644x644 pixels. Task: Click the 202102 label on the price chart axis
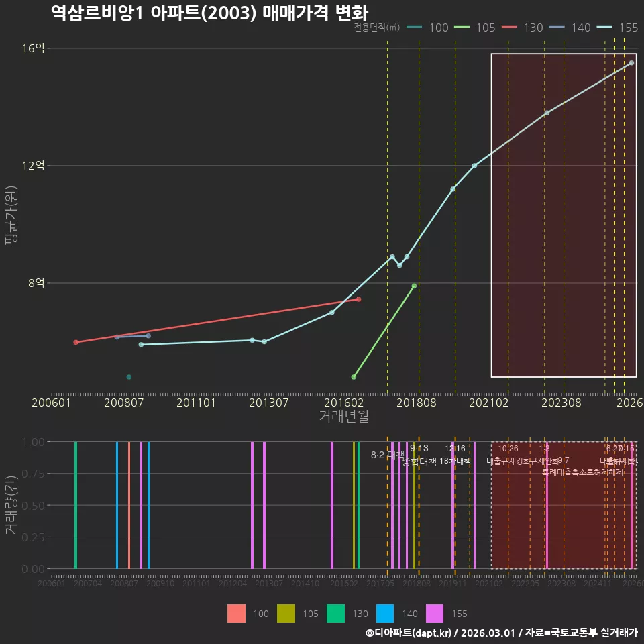click(x=489, y=402)
